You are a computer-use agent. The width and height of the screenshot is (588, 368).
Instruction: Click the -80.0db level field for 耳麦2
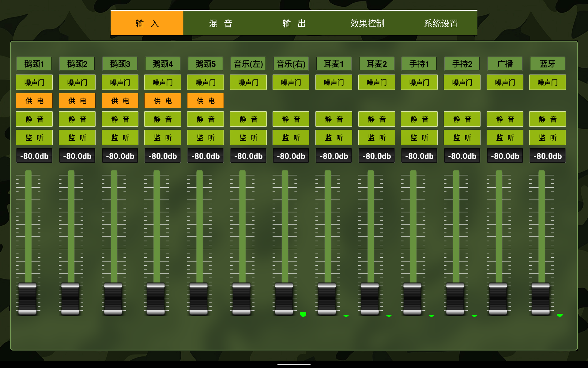point(377,156)
